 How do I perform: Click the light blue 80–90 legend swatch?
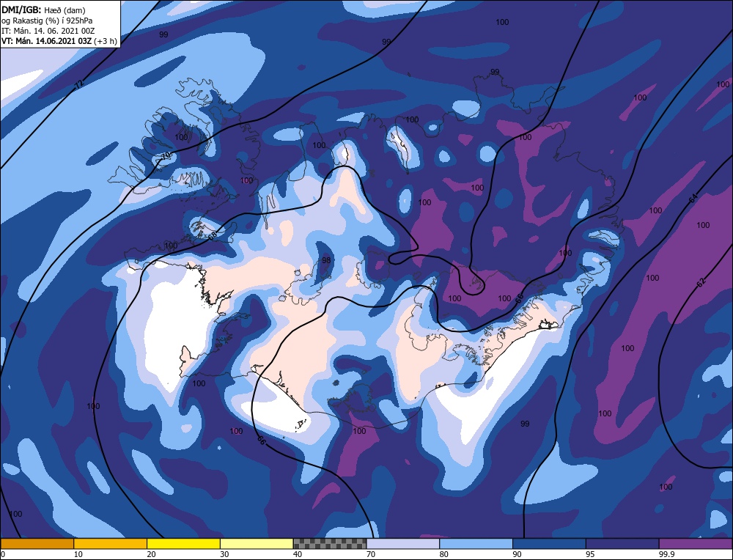click(476, 544)
